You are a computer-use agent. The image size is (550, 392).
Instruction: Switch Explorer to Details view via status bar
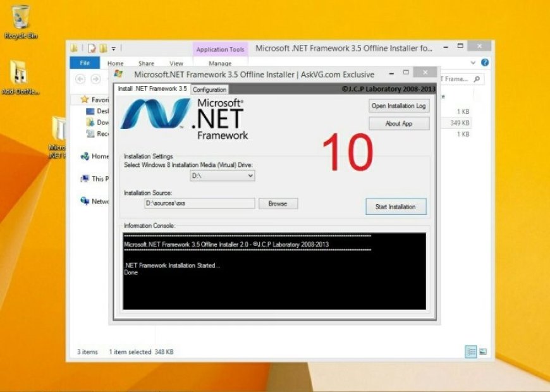coord(471,352)
